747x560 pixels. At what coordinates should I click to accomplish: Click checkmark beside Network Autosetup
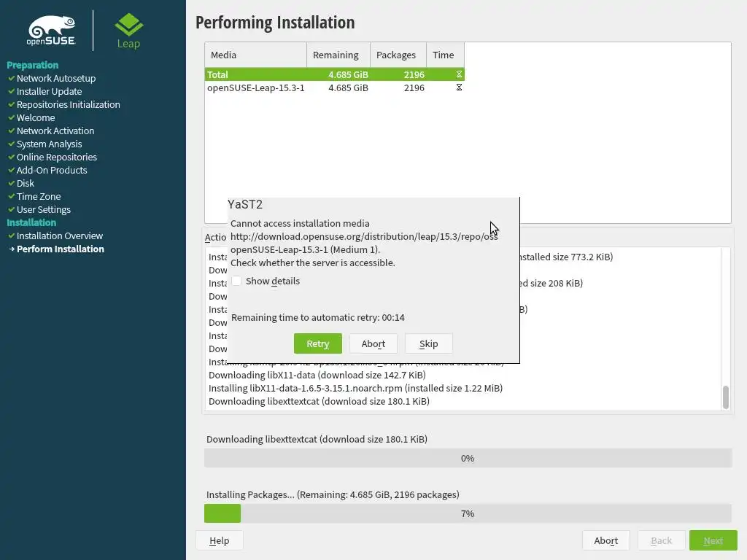point(12,78)
